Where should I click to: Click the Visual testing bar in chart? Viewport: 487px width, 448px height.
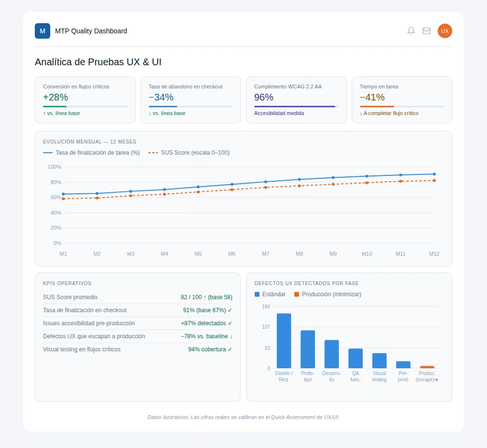click(x=379, y=361)
